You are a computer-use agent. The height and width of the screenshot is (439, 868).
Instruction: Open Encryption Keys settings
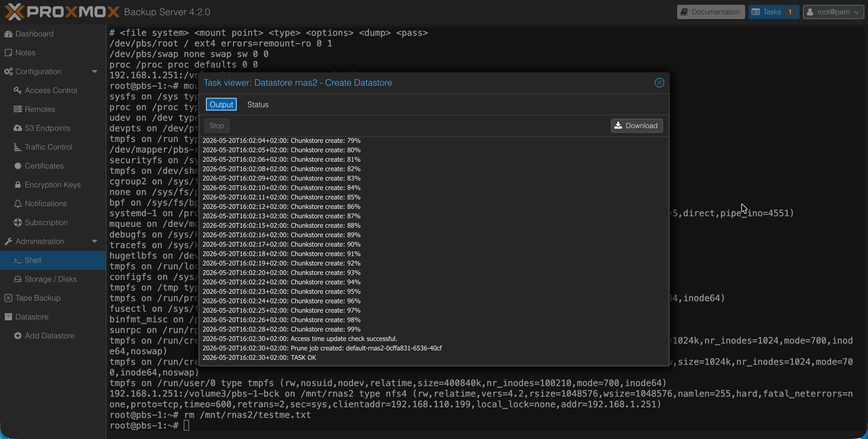pyautogui.click(x=53, y=185)
